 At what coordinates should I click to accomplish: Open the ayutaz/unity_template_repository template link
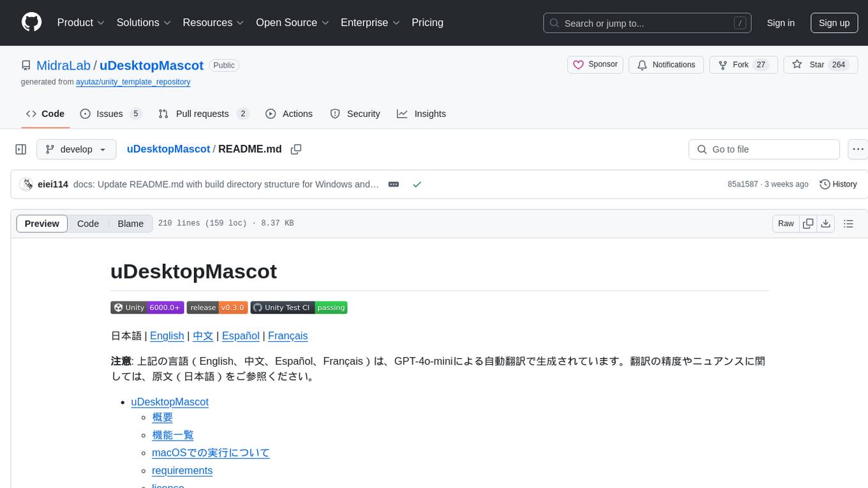coord(133,82)
